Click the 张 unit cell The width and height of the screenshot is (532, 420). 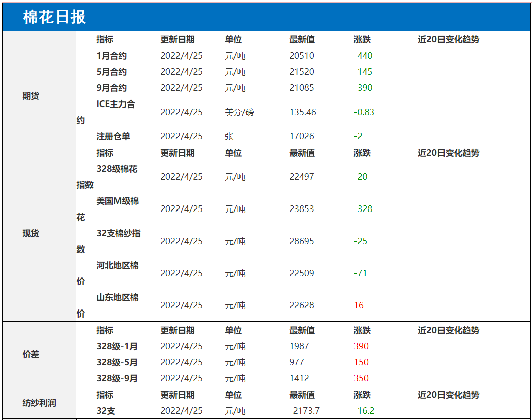coord(229,136)
